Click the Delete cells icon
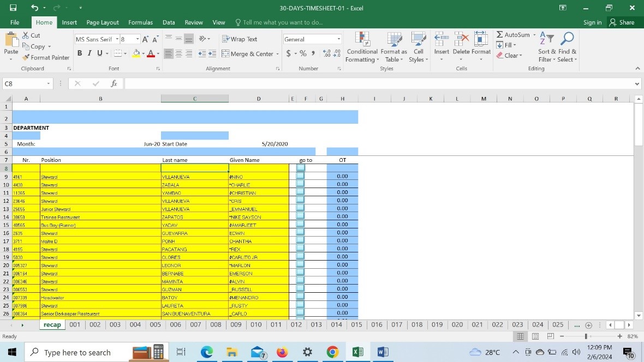This screenshot has width=644, height=362. coord(461,39)
